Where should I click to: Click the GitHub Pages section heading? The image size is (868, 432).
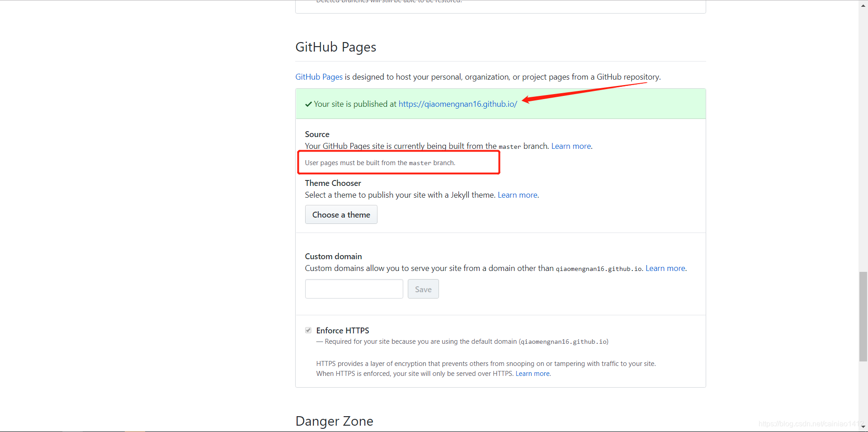click(x=336, y=47)
